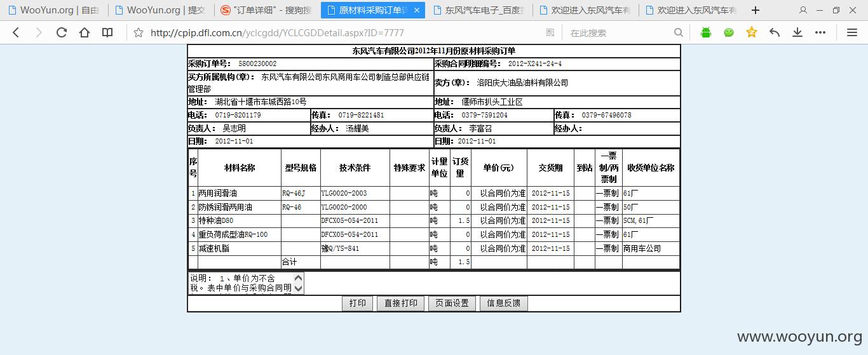Click the 技术条件 column header
Image resolution: width=868 pixels, height=355 pixels.
(x=355, y=168)
